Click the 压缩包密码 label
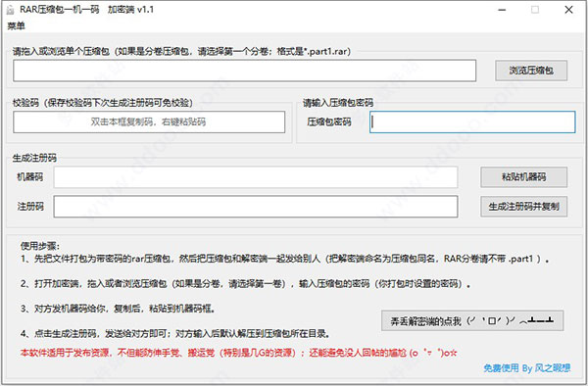This screenshot has width=588, height=386. pos(329,121)
